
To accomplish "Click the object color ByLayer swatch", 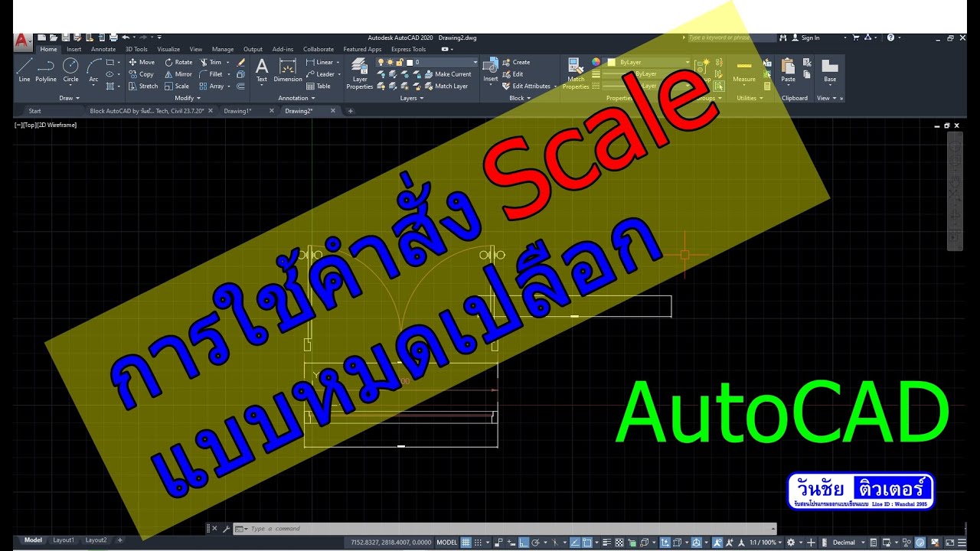I will 612,62.
